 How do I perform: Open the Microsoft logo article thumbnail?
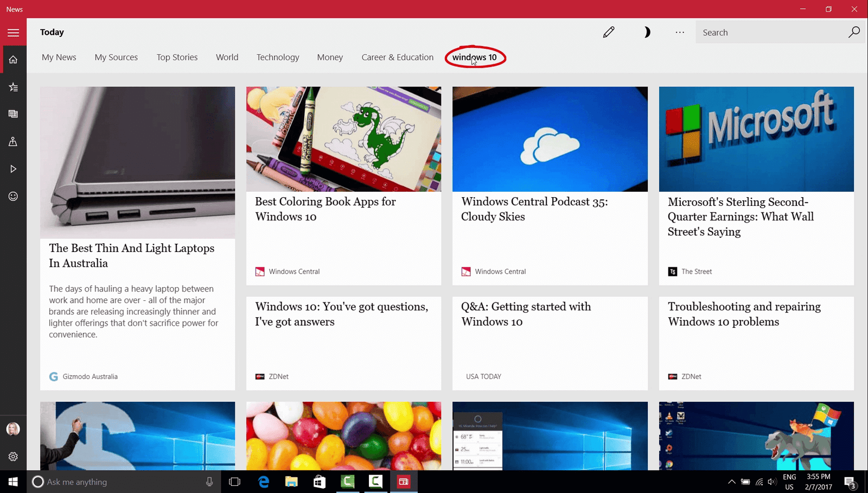(x=756, y=139)
